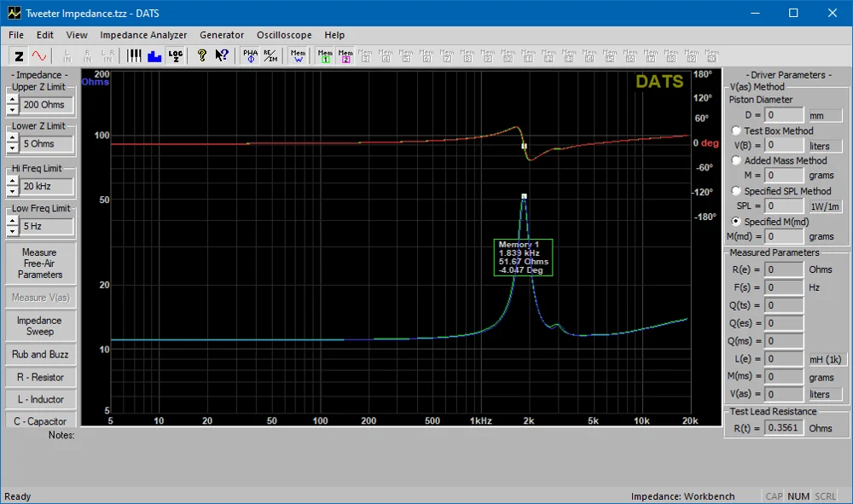The width and height of the screenshot is (853, 504).
Task: Switch to the red sine wave generator icon
Action: click(38, 56)
